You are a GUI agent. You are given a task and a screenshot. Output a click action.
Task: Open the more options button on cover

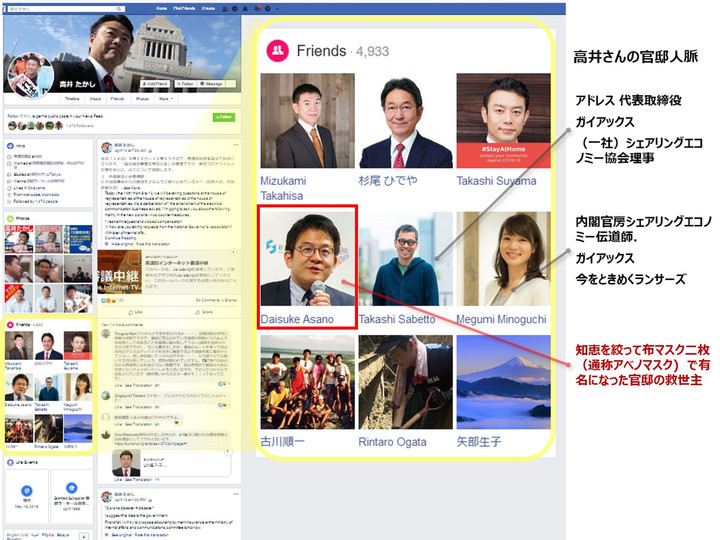231,84
